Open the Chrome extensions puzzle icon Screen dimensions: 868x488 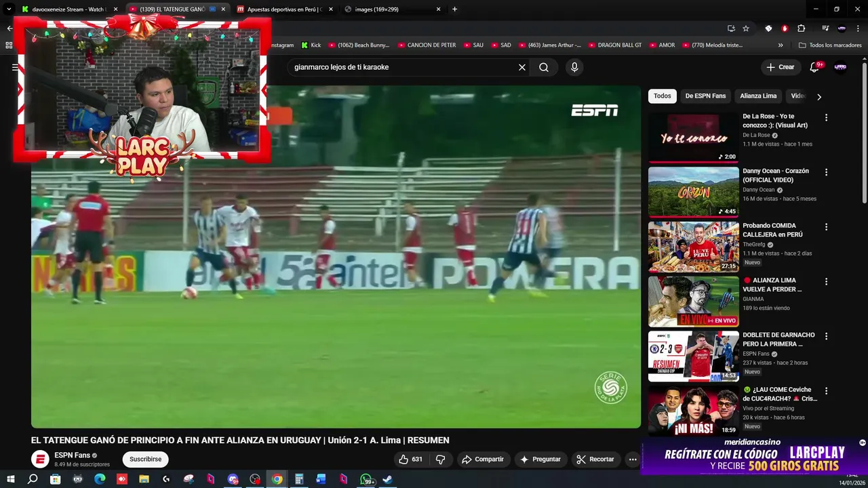(801, 28)
